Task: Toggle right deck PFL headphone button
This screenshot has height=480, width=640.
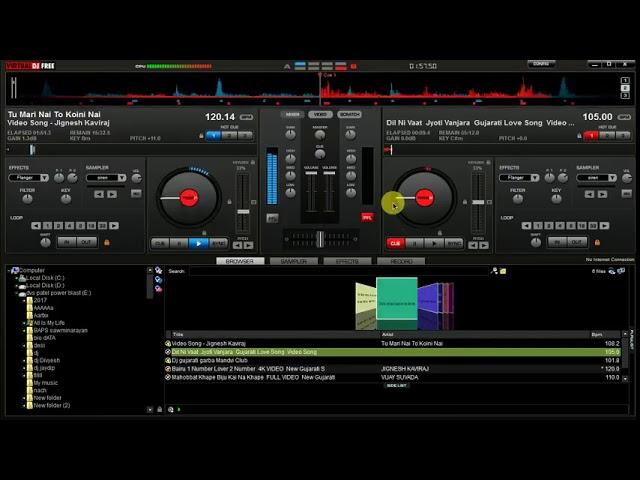Action: tap(367, 216)
